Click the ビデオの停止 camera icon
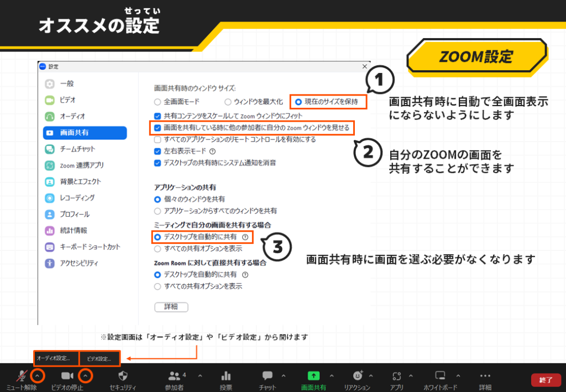Viewport: 566px width, 392px height. (67, 375)
